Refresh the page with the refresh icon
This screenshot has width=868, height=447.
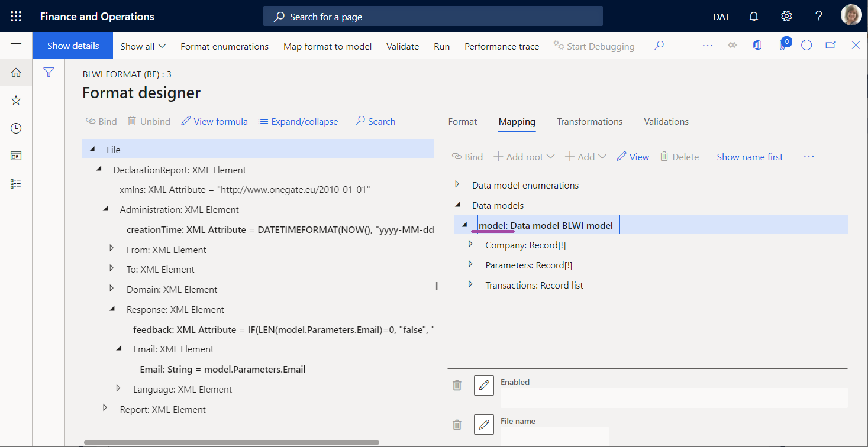806,44
